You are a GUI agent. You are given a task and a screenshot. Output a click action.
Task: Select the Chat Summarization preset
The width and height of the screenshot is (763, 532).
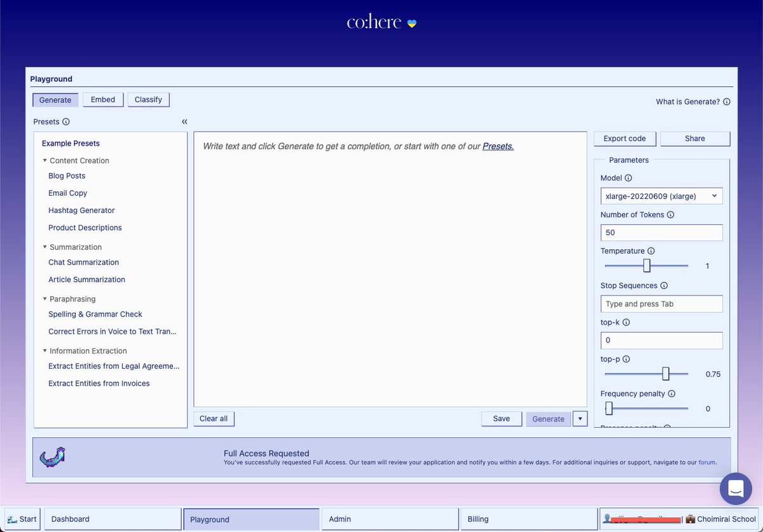83,263
